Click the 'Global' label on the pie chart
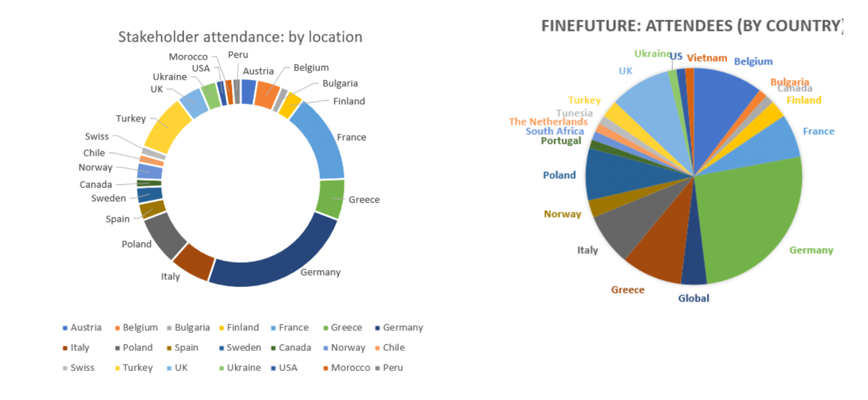 693,298
